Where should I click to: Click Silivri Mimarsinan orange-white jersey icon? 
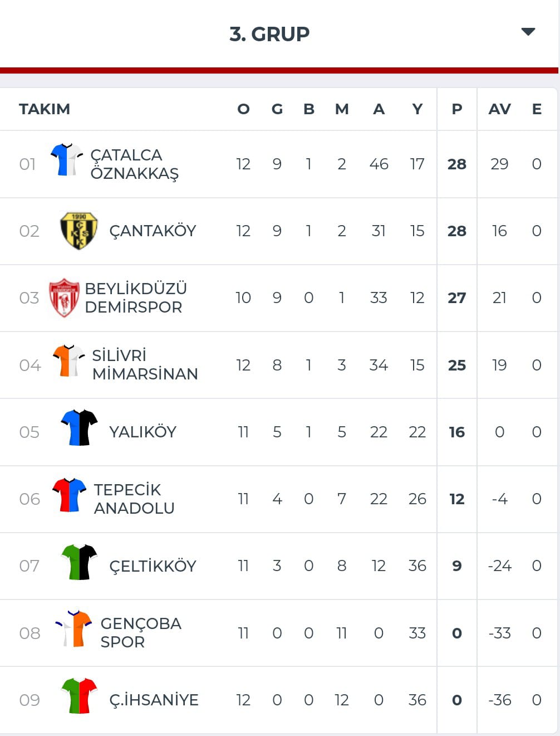click(68, 360)
